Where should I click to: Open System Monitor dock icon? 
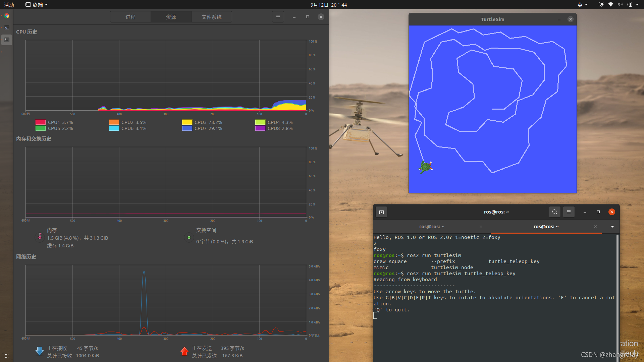7,28
